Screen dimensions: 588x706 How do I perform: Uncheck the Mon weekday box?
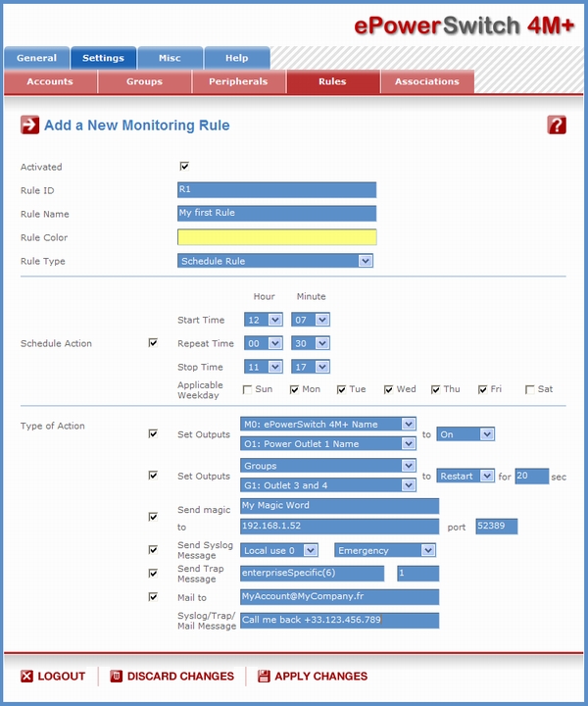coord(294,389)
